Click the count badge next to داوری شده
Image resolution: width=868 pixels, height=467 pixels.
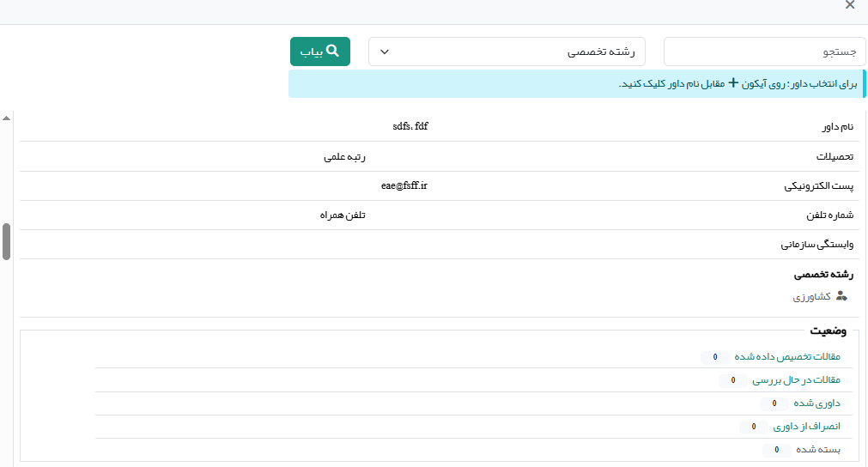tap(774, 403)
